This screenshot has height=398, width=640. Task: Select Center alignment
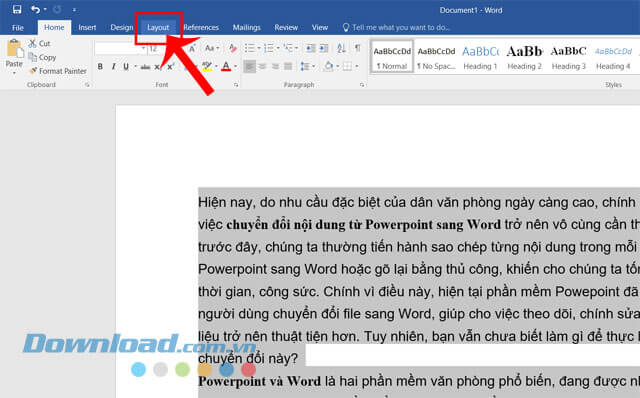point(262,66)
